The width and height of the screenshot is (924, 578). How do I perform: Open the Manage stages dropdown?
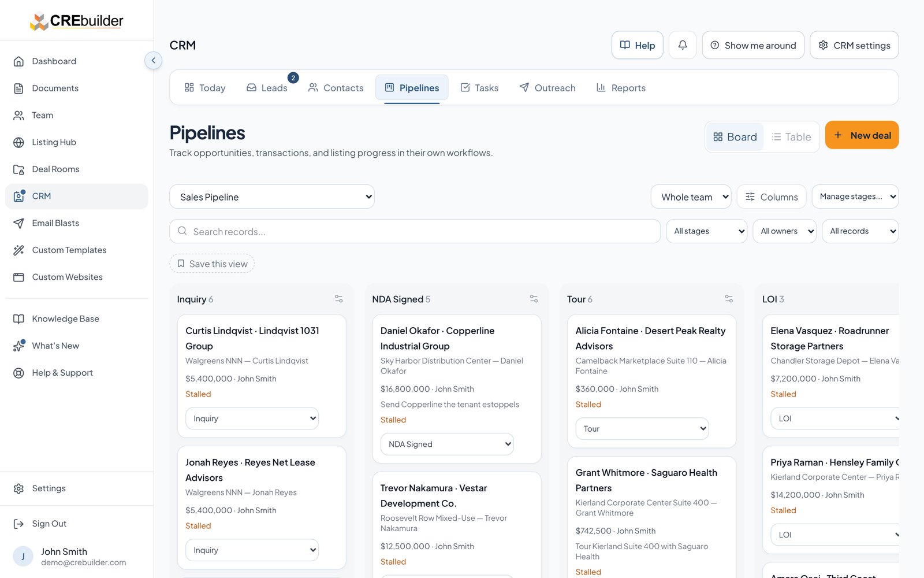pos(855,197)
